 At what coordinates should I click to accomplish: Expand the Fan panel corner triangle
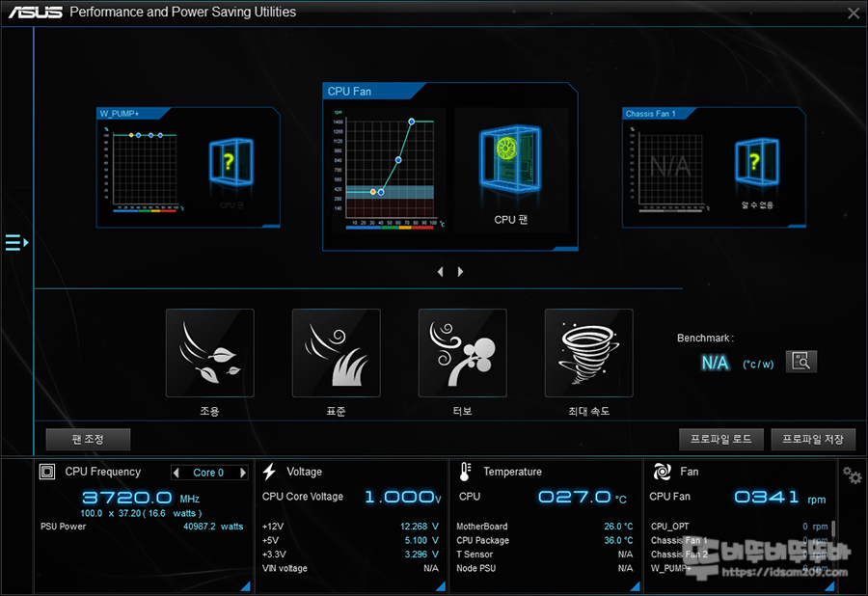click(829, 586)
